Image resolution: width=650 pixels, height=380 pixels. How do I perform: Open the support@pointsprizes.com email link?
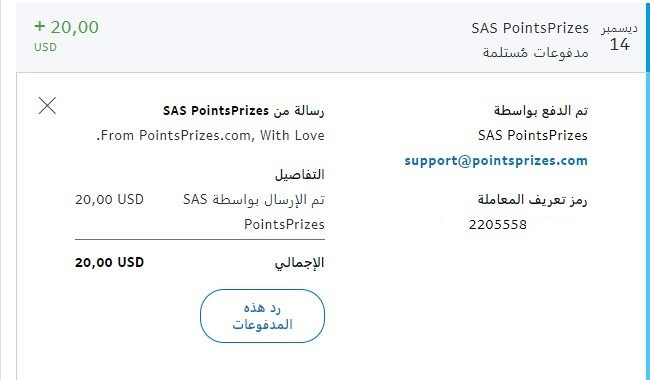496,160
